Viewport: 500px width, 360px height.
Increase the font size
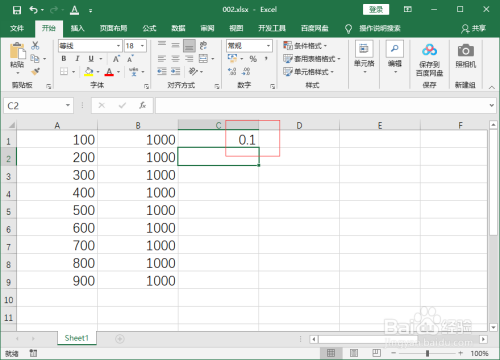click(116, 59)
